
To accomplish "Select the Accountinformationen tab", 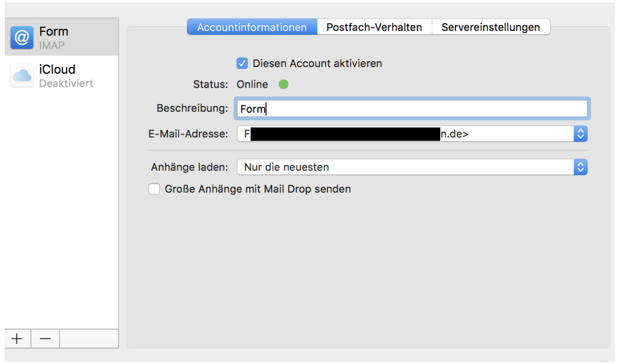I will tap(252, 27).
